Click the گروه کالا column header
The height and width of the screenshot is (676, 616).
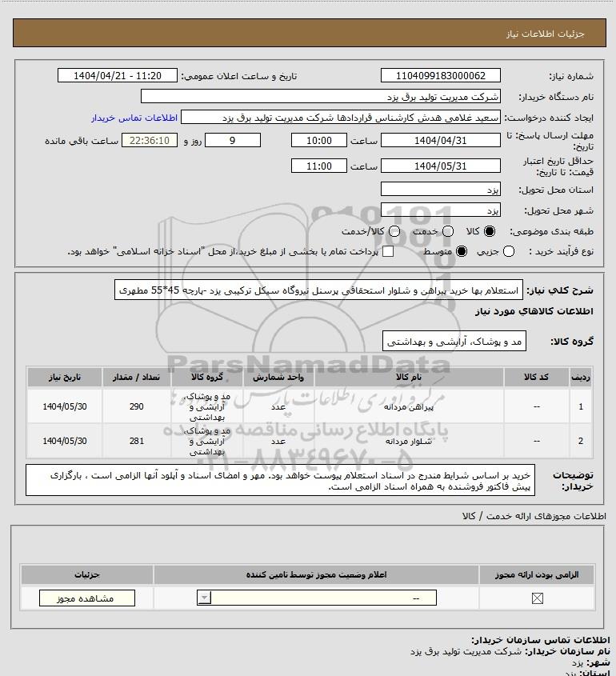(207, 378)
